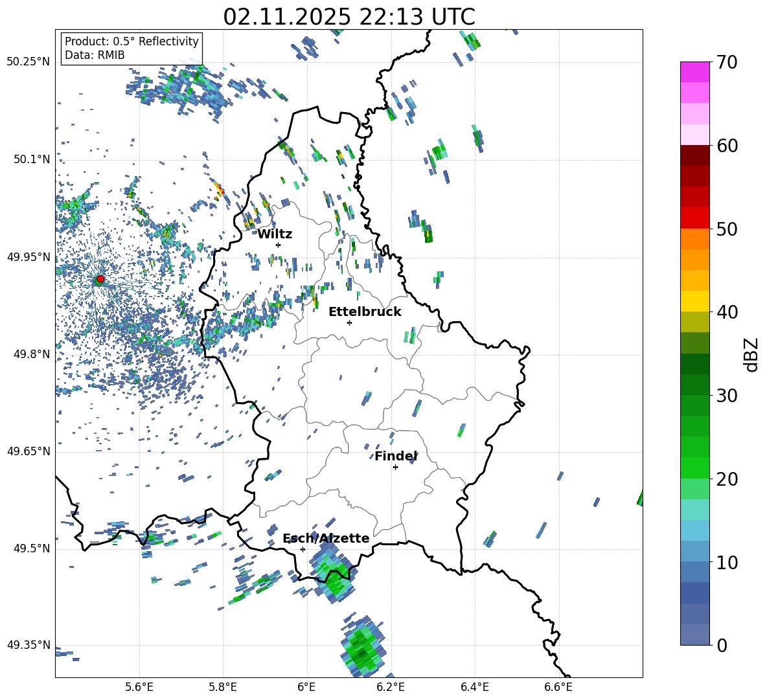The height and width of the screenshot is (700, 767).
Task: Click the Findel city label
Action: pyautogui.click(x=396, y=456)
